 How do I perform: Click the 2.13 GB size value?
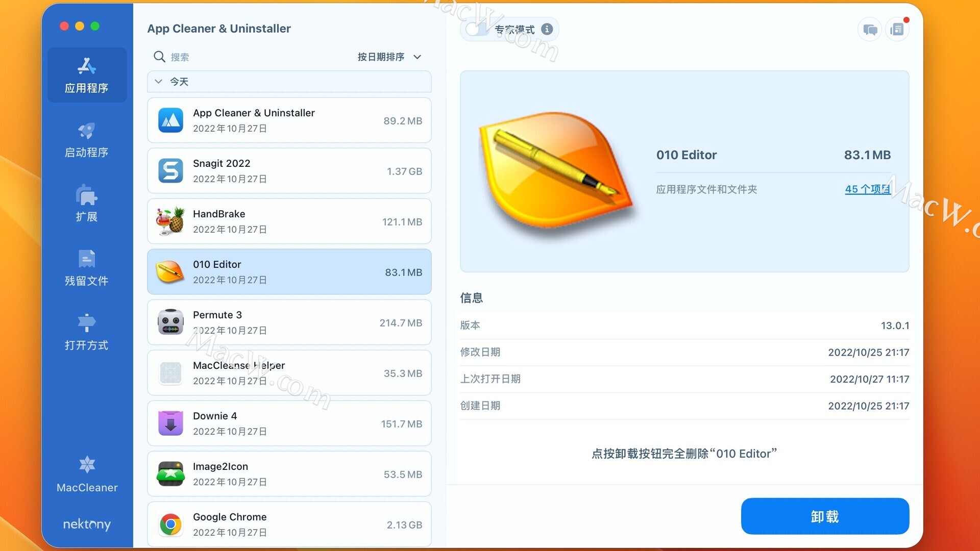[404, 525]
